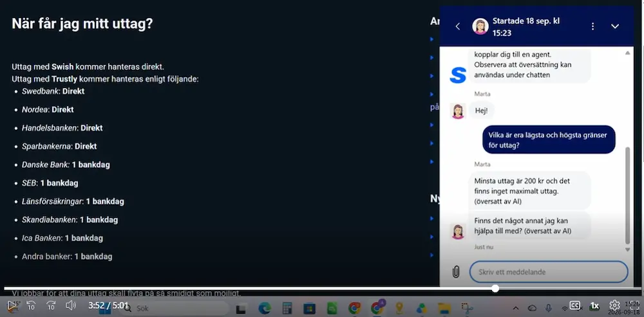Click the 'Andra banker: 1 bankdag' list item
The height and width of the screenshot is (317, 644).
click(67, 257)
